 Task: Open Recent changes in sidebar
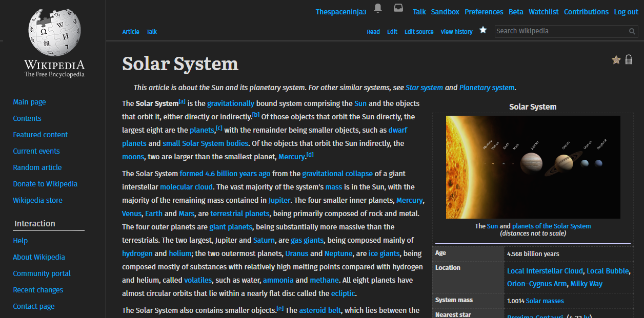[38, 290]
